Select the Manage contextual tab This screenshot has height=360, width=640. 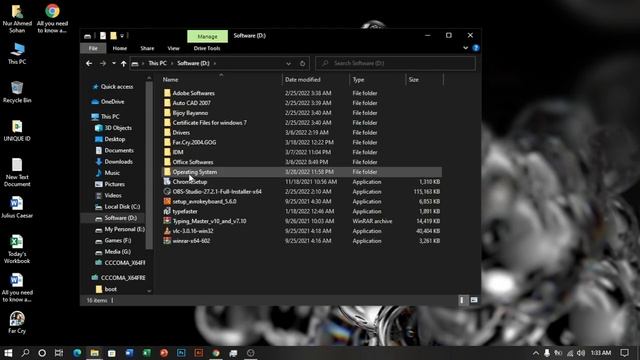(x=207, y=36)
